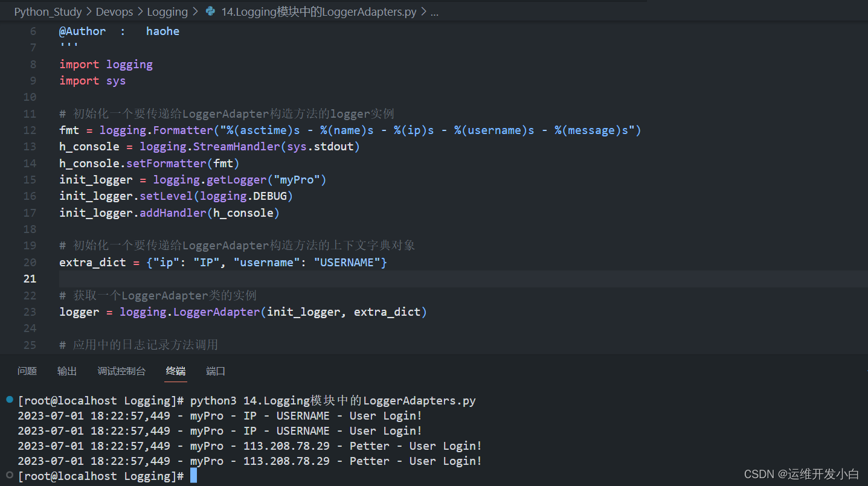868x486 pixels.
Task: Click 'Formatter' in the fmt line
Action: tap(183, 130)
